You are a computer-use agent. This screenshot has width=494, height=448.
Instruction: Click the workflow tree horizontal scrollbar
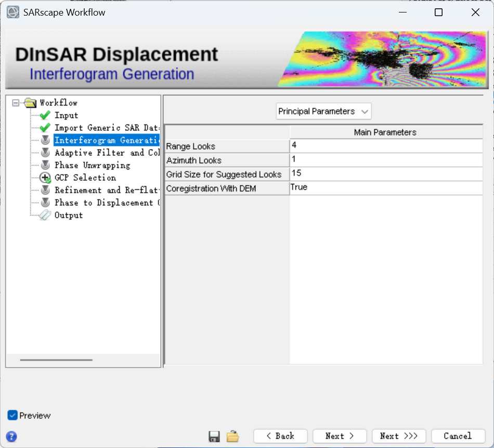pyautogui.click(x=56, y=360)
